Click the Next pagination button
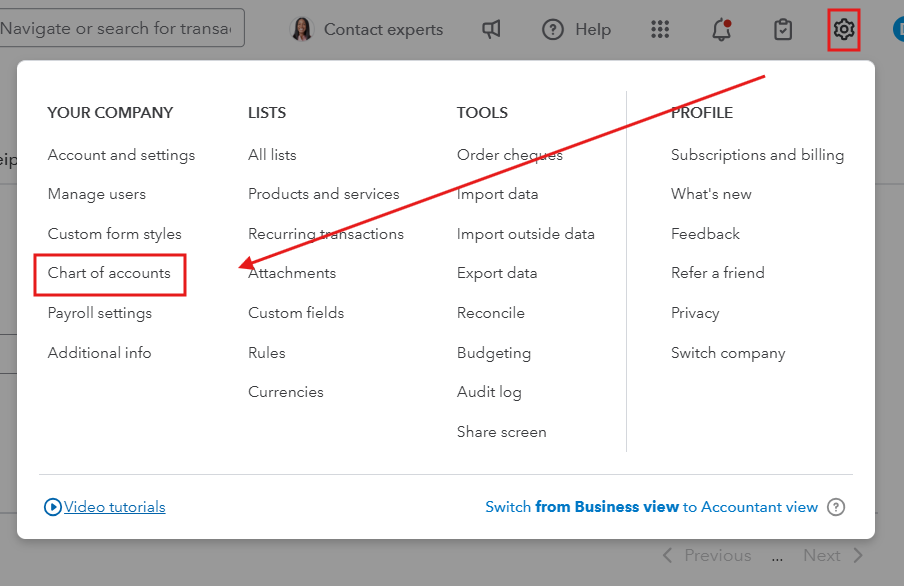904x586 pixels. click(832, 555)
